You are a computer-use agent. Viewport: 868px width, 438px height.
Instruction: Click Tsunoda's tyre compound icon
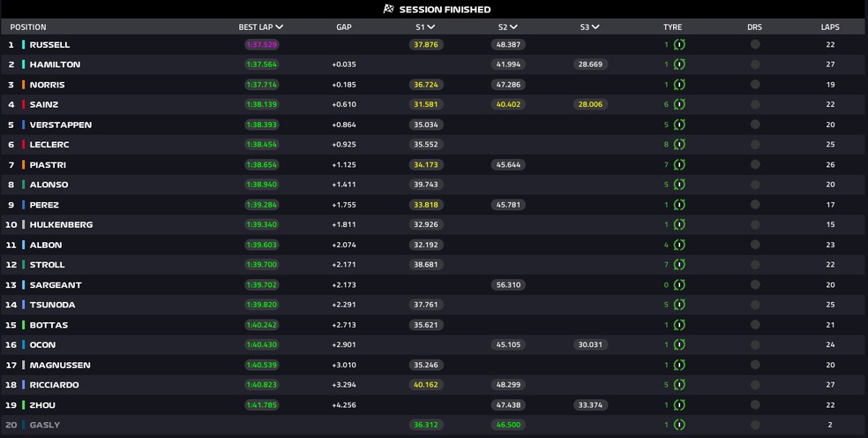(x=679, y=305)
